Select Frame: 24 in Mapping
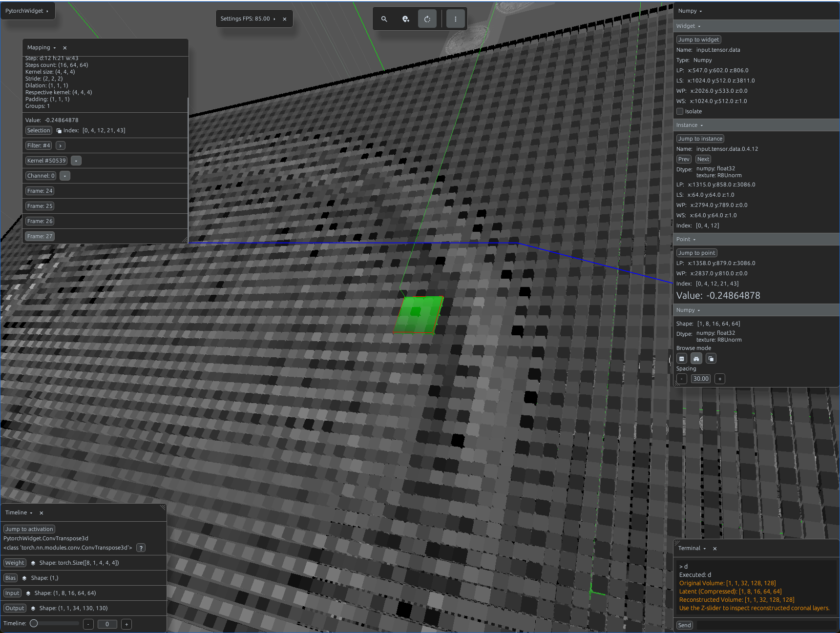Screen dimensions: 840x633 point(40,191)
